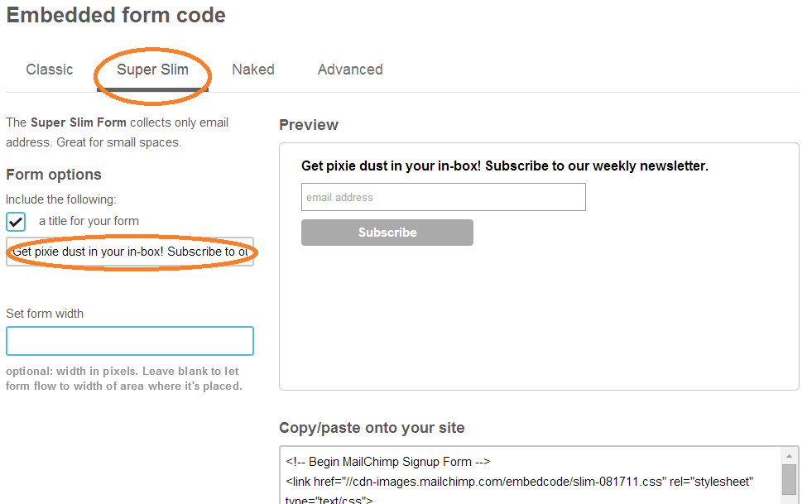The width and height of the screenshot is (812, 504).
Task: Click the Set form width label
Action: pos(45,314)
